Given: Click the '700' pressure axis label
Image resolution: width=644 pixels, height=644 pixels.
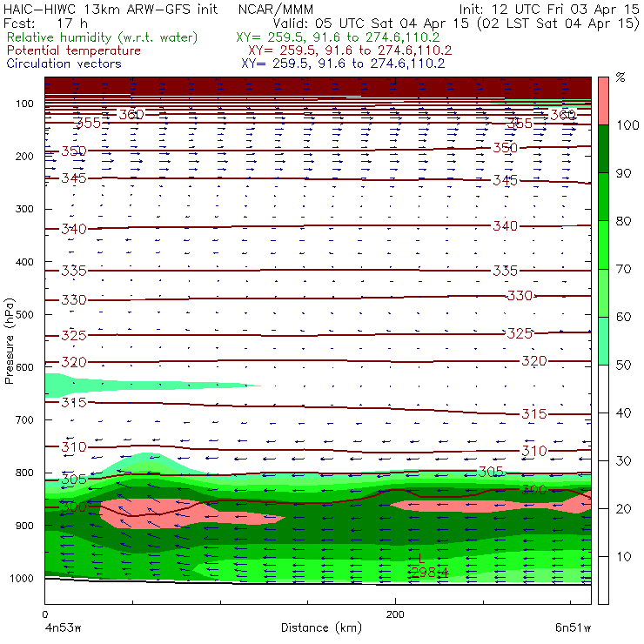Looking at the screenshot, I should 24,420.
